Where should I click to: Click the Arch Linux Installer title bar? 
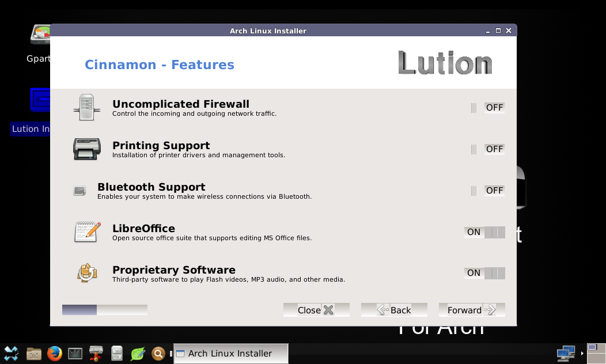[268, 31]
